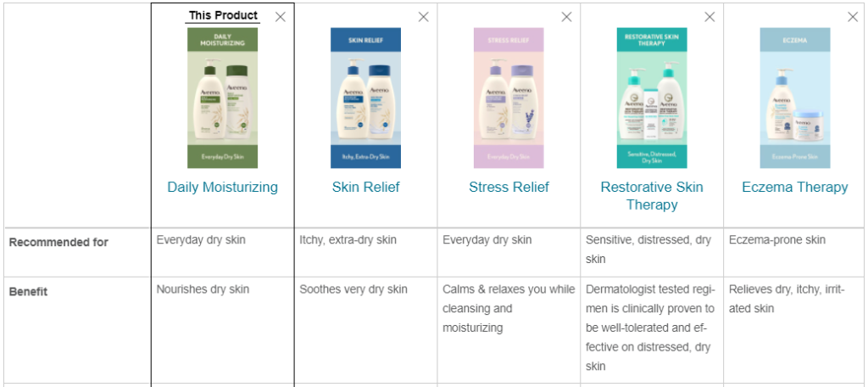The height and width of the screenshot is (387, 868).
Task: Click the blue Skin Relief product image
Action: click(x=366, y=98)
